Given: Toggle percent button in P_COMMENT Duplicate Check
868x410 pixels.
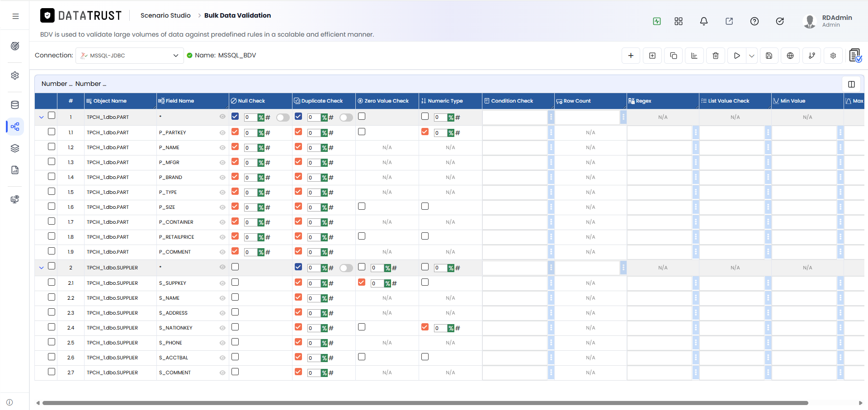Looking at the screenshot, I should pyautogui.click(x=324, y=252).
